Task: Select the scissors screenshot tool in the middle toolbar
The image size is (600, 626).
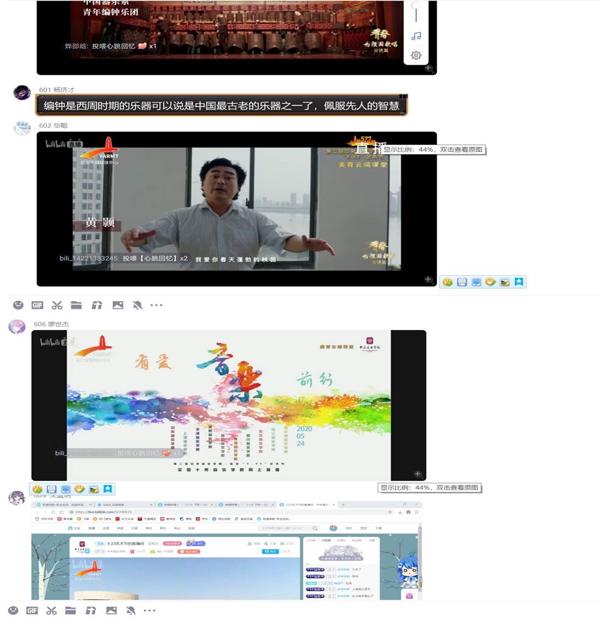Action: (x=56, y=305)
